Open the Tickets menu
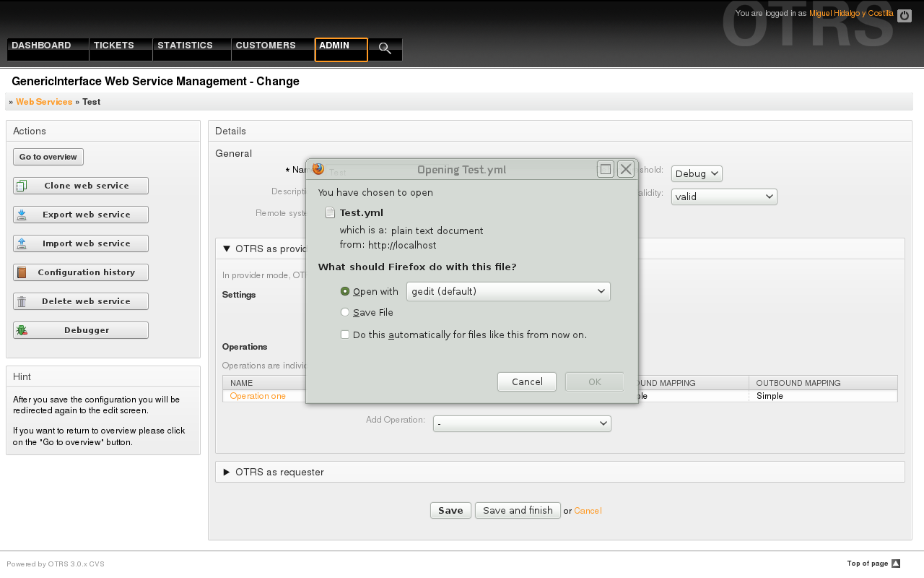924x578 pixels. 114,46
